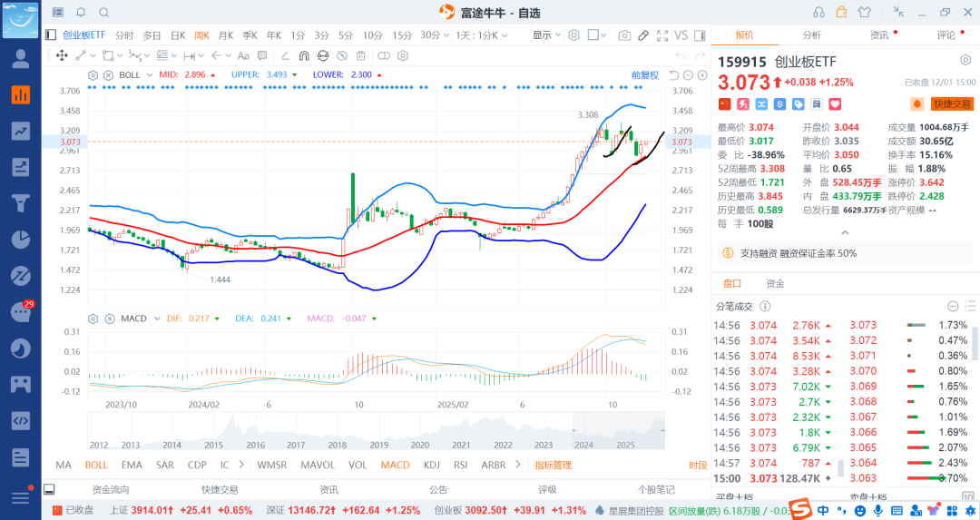Toggle right sidebar panel visibility
980x520 pixels.
click(700, 35)
